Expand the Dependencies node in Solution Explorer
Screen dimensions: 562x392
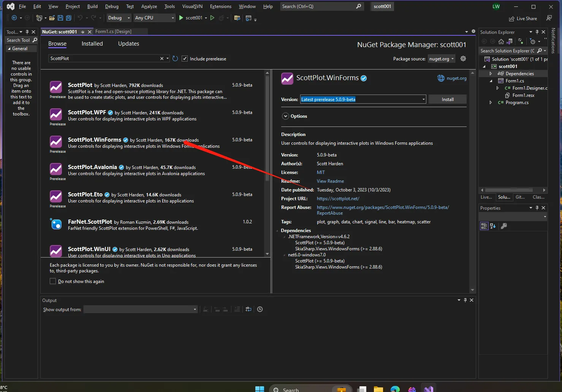[x=491, y=74]
